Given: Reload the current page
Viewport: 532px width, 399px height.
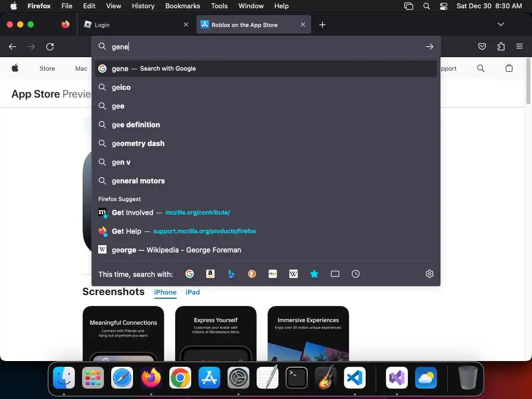Looking at the screenshot, I should (50, 46).
